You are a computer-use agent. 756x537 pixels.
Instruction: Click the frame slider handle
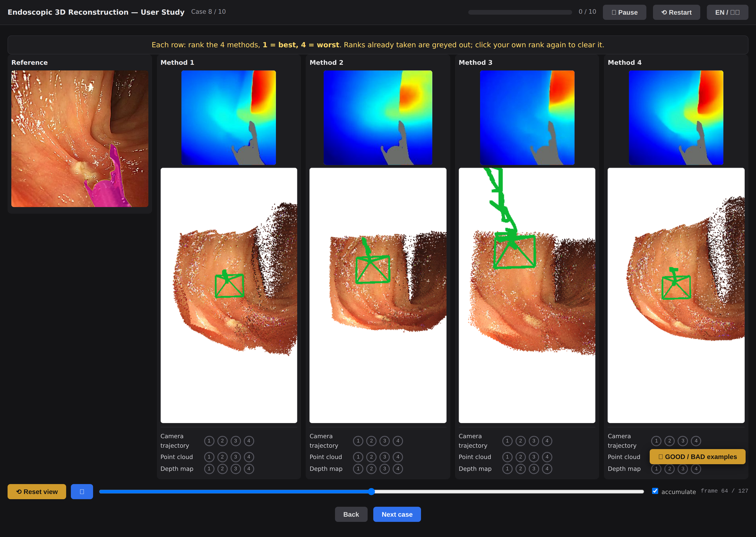click(x=371, y=491)
